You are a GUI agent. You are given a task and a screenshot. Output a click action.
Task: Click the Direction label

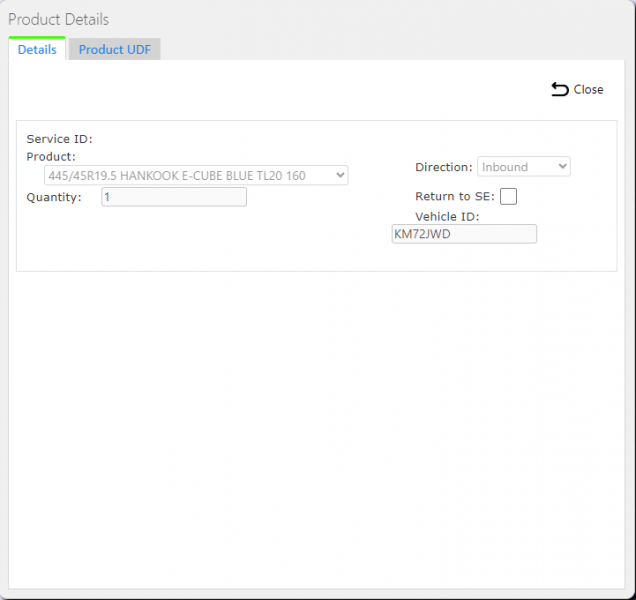coord(444,167)
